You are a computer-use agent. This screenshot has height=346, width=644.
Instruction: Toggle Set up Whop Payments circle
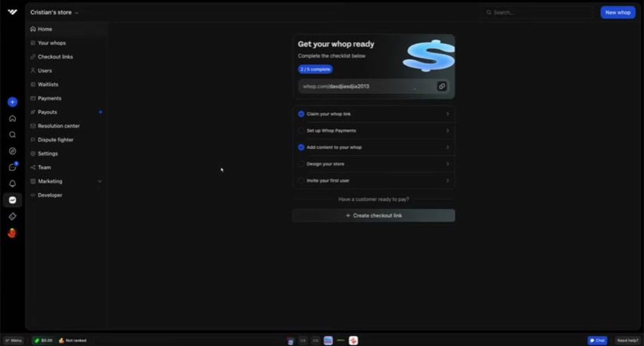(x=301, y=130)
